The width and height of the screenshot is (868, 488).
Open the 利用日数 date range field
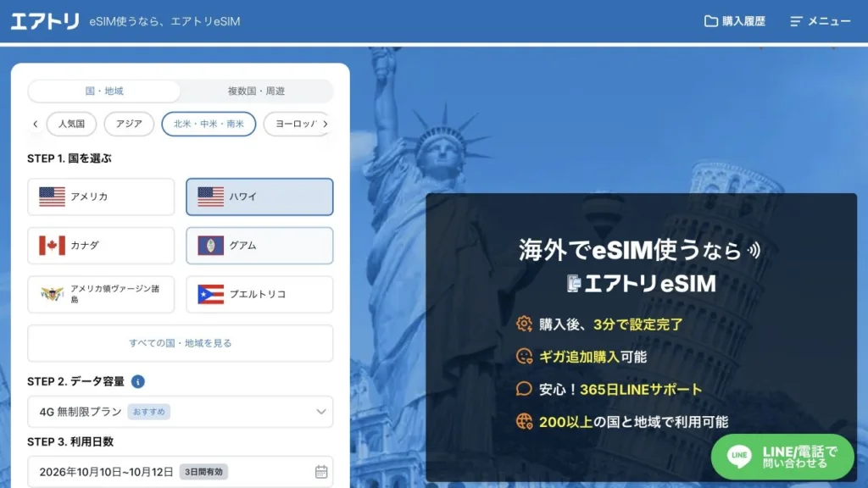[x=181, y=472]
